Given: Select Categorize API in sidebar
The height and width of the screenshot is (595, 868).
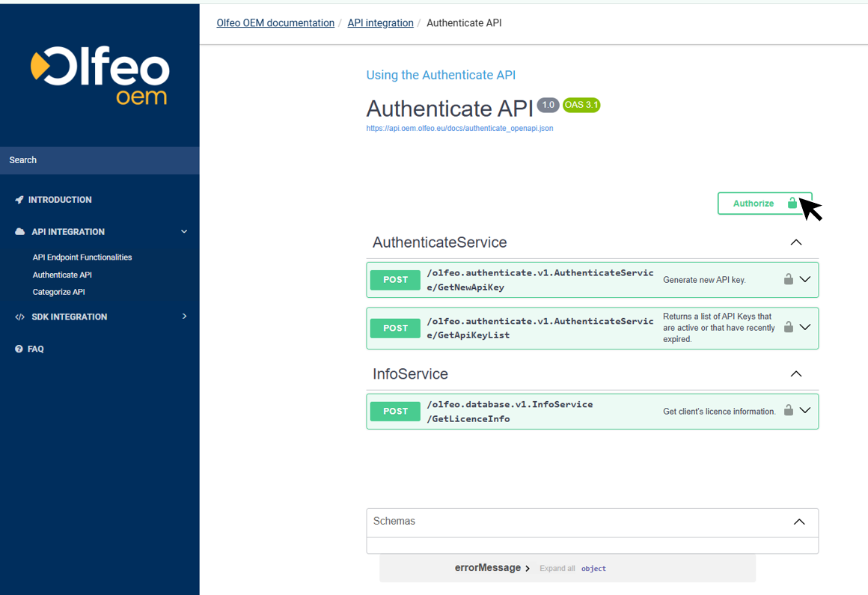Looking at the screenshot, I should click(x=58, y=292).
